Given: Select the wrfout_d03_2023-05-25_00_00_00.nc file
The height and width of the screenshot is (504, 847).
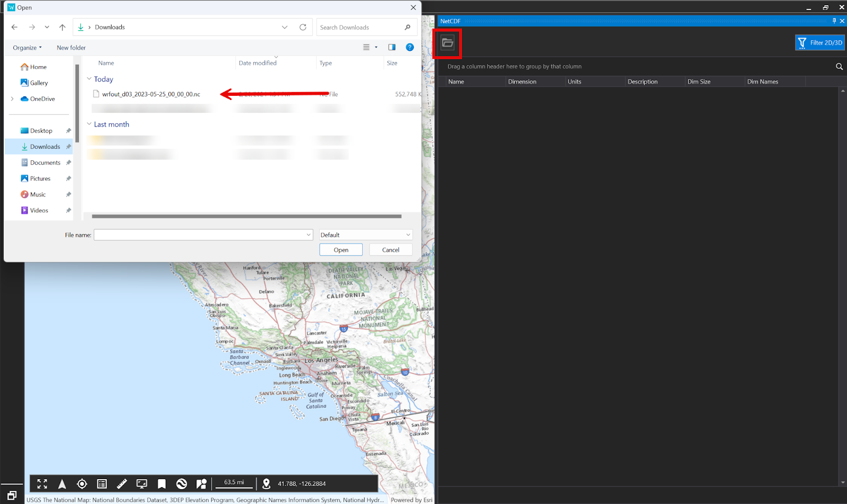Looking at the screenshot, I should [x=151, y=94].
